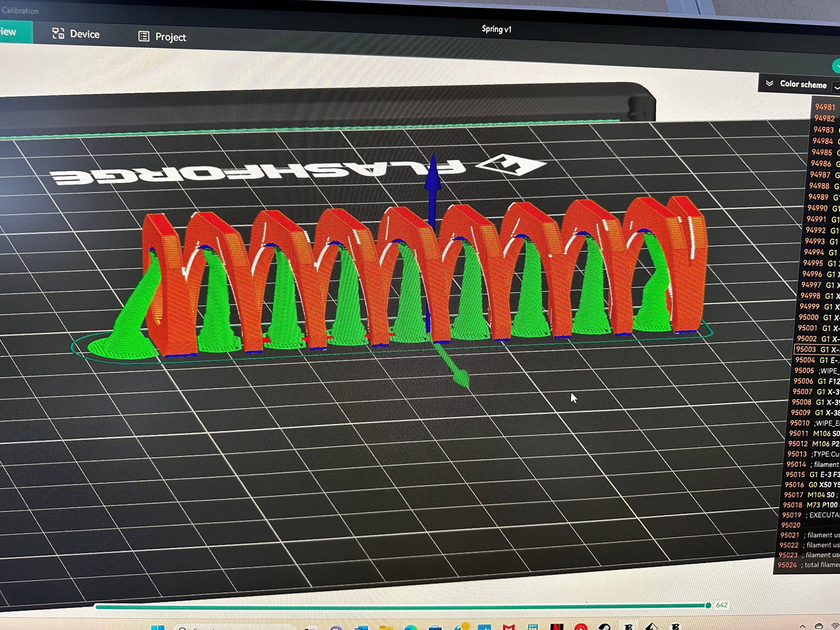This screenshot has height=630, width=840.
Task: Click the OneDrive cloud tray icon
Action: [819, 626]
